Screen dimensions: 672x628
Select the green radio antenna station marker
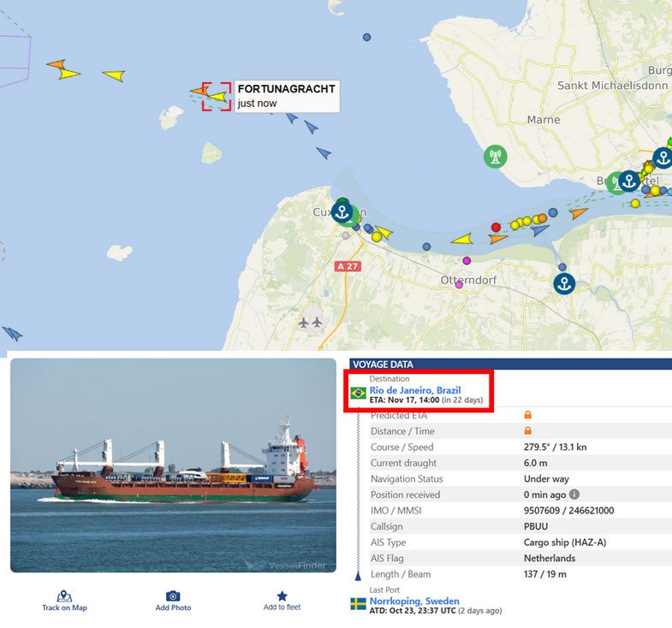[496, 157]
